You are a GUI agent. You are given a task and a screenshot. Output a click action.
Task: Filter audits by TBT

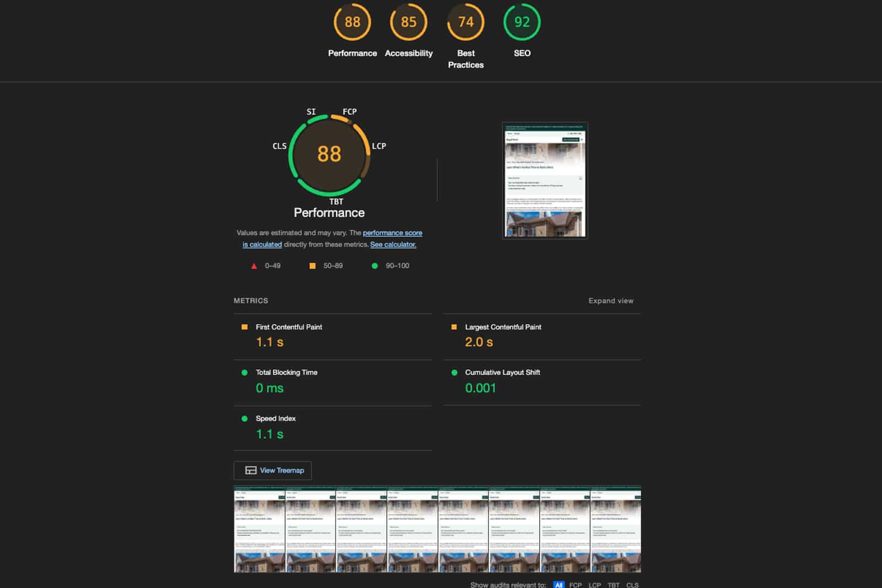coord(614,585)
